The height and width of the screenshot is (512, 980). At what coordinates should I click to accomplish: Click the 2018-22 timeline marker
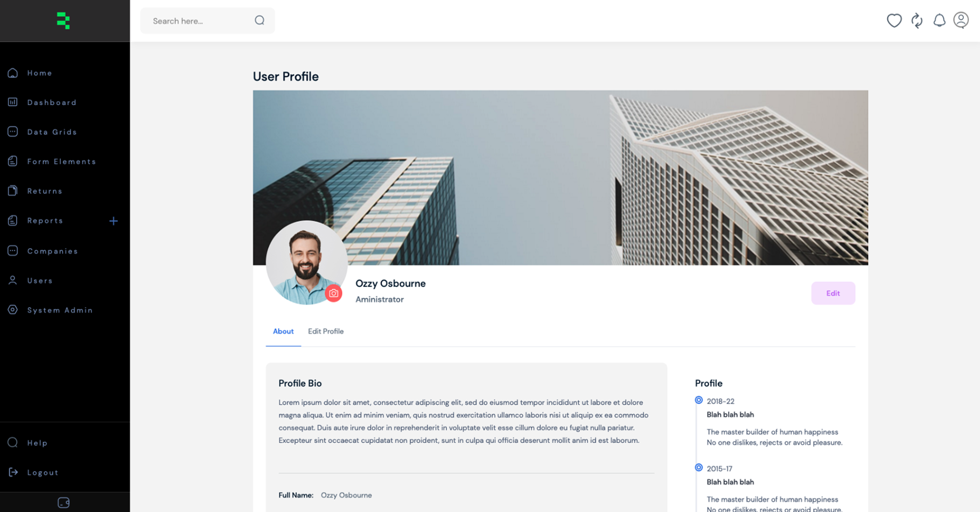(x=699, y=400)
